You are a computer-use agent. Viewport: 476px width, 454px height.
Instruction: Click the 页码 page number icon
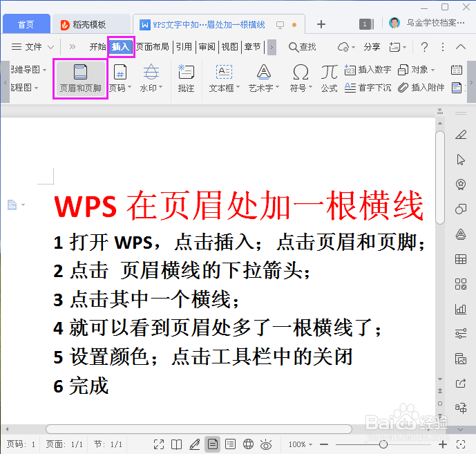tap(120, 73)
